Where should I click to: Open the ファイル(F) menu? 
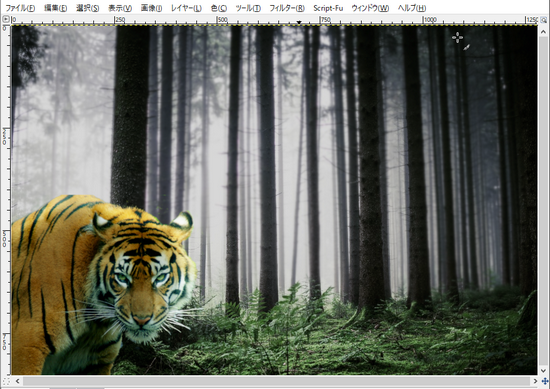point(20,8)
